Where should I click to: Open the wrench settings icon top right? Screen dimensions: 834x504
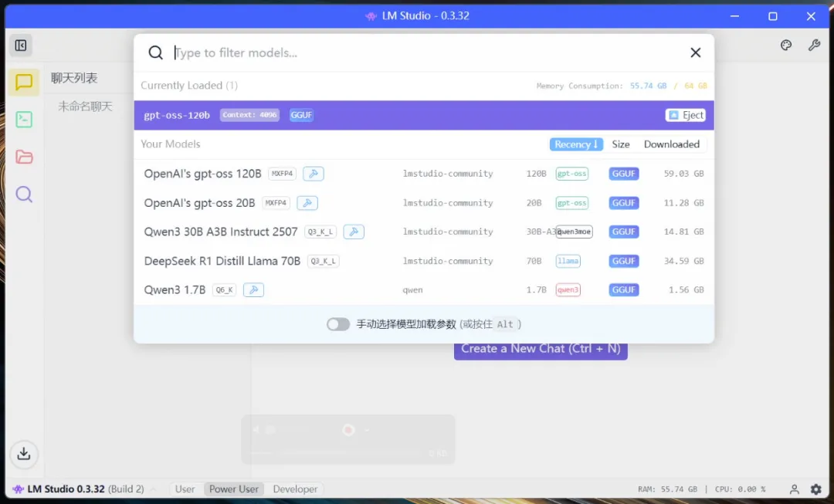814,46
